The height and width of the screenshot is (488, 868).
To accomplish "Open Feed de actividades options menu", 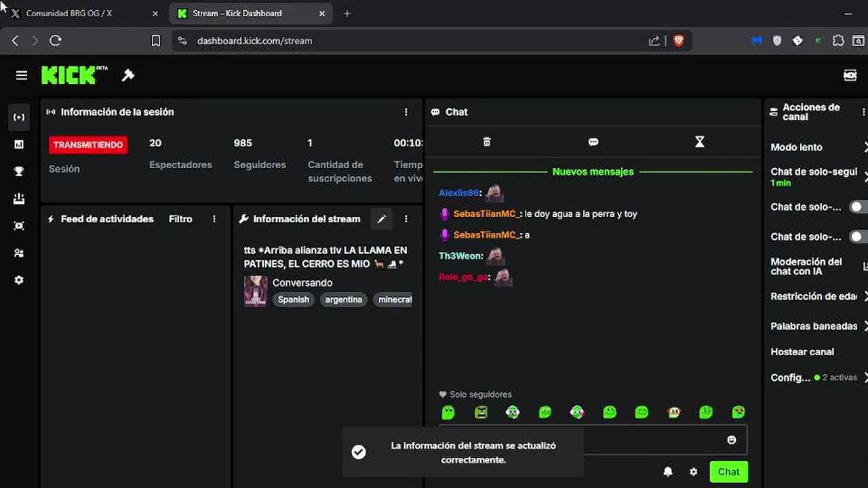I will pyautogui.click(x=214, y=219).
